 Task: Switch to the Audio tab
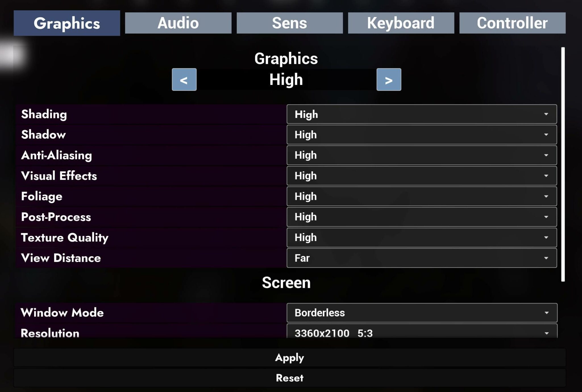[x=178, y=23]
